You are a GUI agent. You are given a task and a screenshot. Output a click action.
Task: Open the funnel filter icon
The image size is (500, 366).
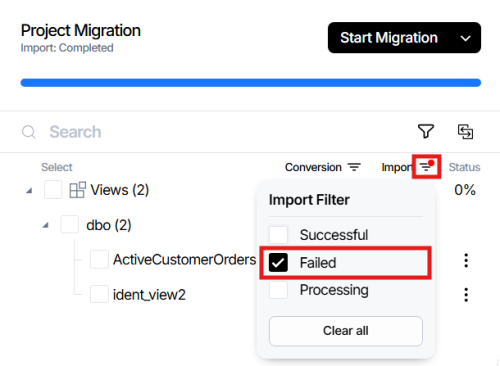(x=426, y=131)
